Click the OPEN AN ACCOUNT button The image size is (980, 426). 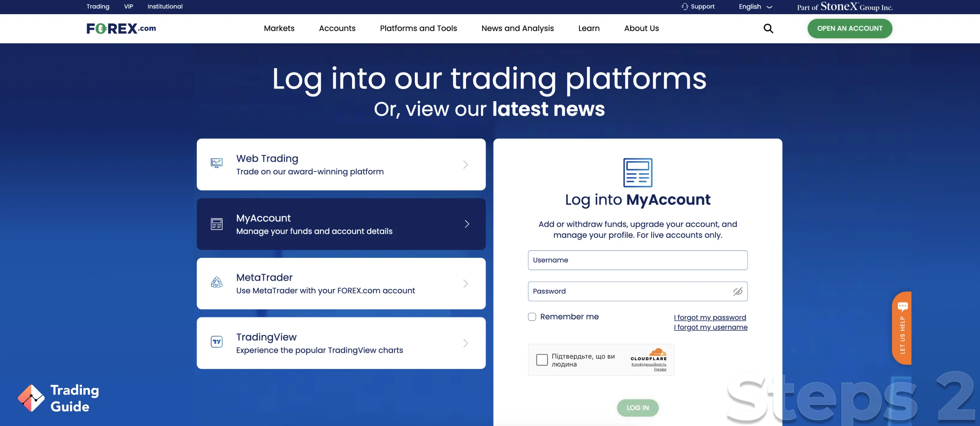pyautogui.click(x=849, y=28)
